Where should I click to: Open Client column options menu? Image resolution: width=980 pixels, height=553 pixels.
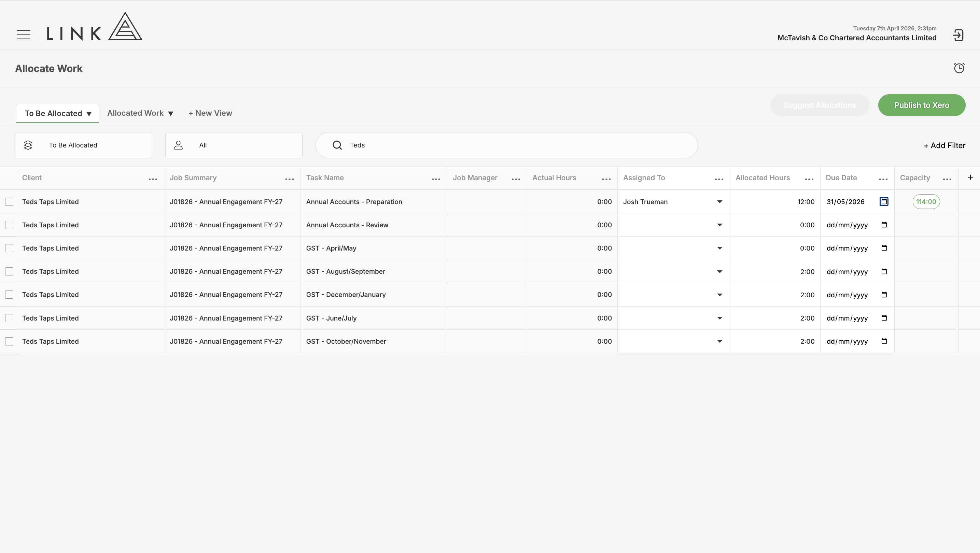(x=153, y=179)
